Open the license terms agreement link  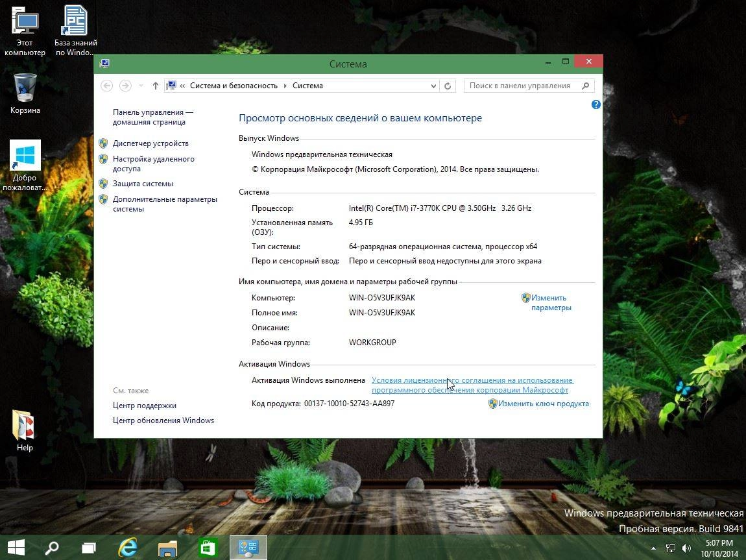point(472,385)
